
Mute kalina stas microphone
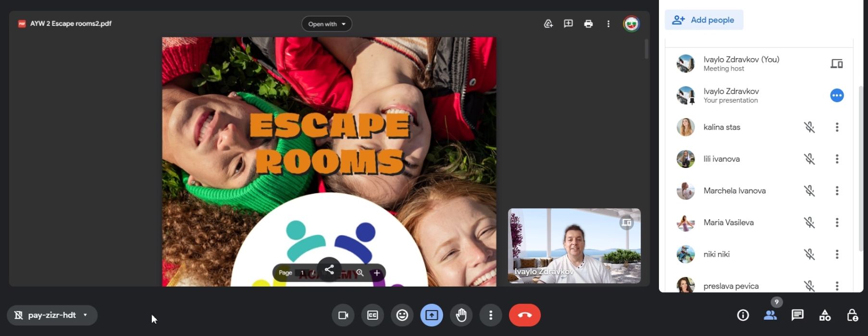[x=809, y=127]
